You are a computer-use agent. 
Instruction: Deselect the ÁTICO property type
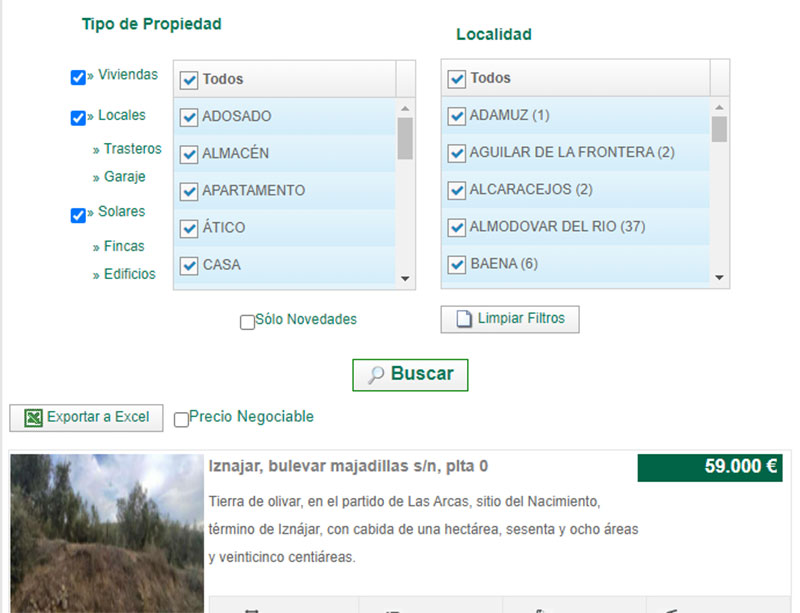point(188,228)
